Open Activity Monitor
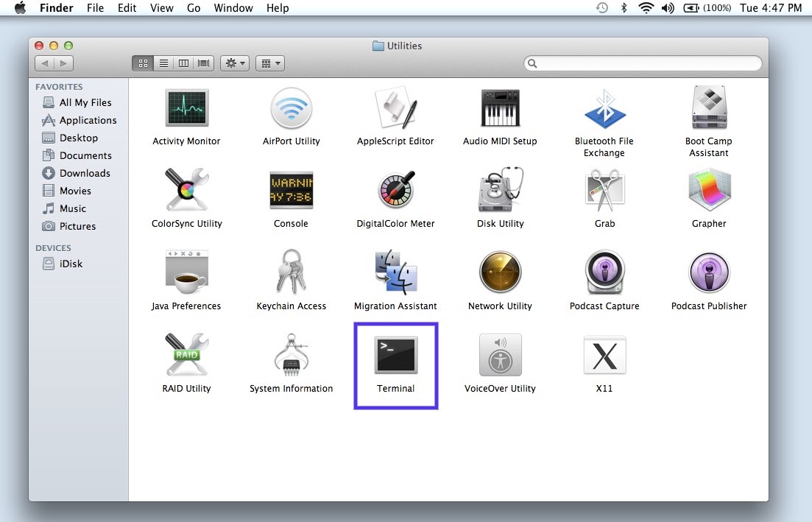812x522 pixels. tap(186, 107)
